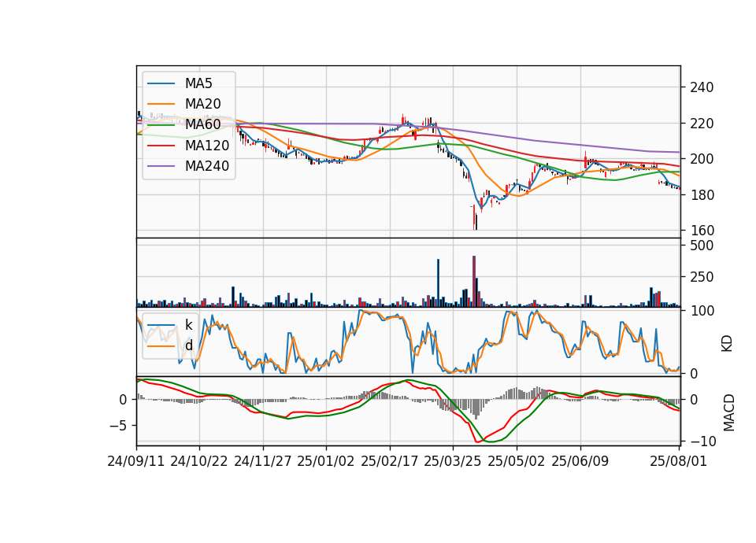756x543 pixels.
Task: Click the MACD line trough near -10
Action: [x=478, y=441]
